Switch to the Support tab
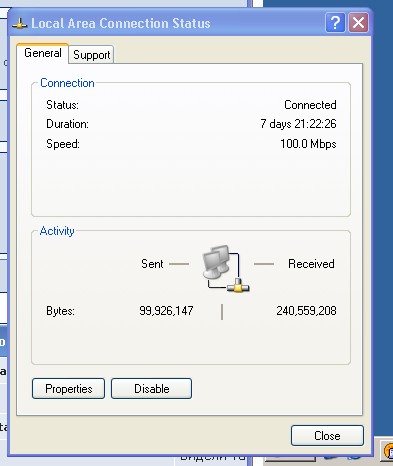The image size is (393, 466). [91, 55]
